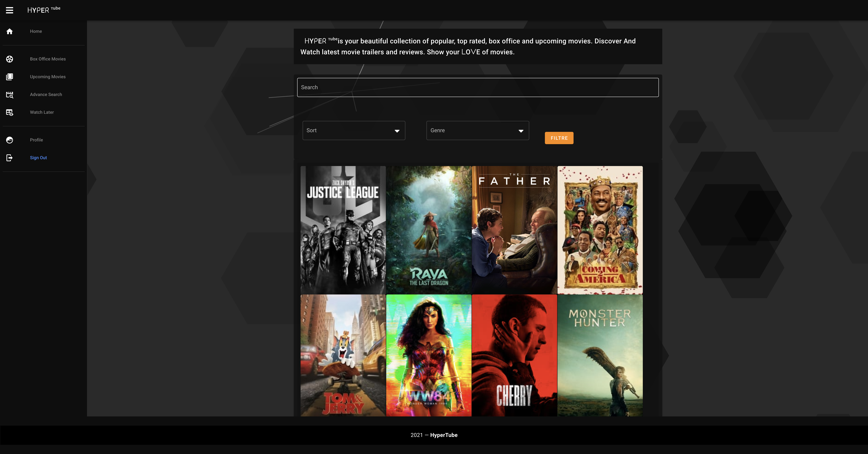Screen dimensions: 868x454
Task: Click the Watch Later icon
Action: click(9, 112)
